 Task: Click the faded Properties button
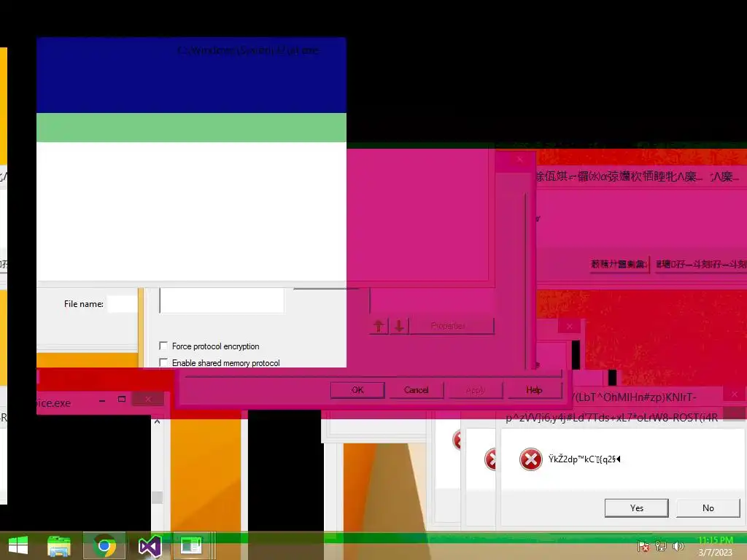[x=452, y=326]
